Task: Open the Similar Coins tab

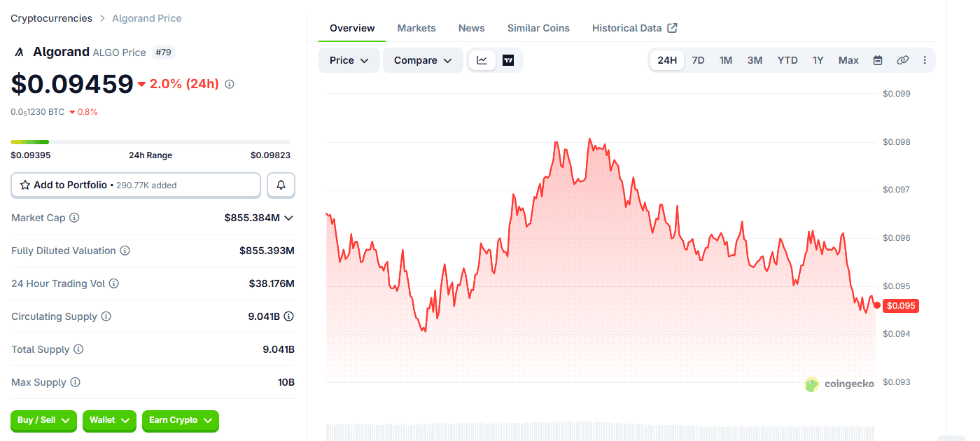Action: tap(538, 28)
